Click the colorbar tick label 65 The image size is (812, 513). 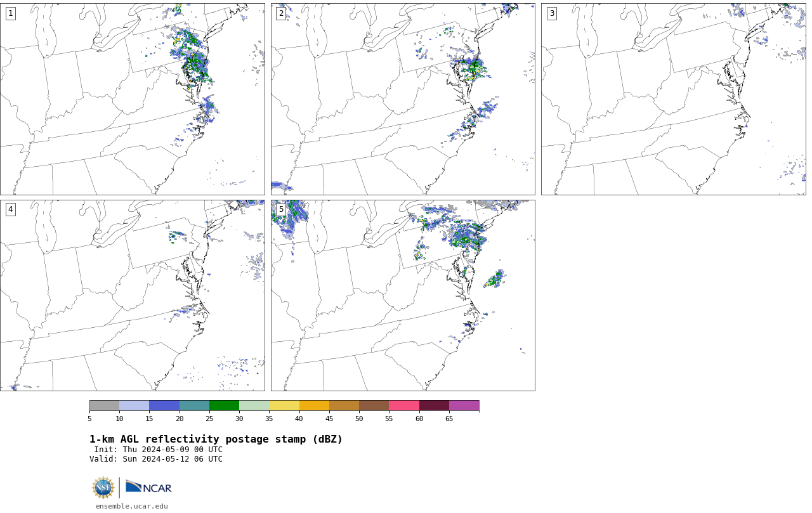point(449,419)
